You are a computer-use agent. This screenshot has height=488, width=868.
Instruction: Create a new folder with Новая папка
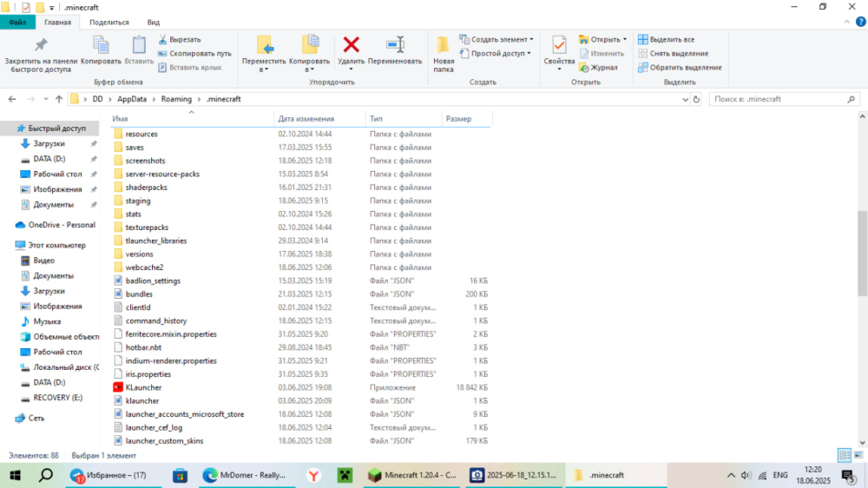[x=443, y=55]
